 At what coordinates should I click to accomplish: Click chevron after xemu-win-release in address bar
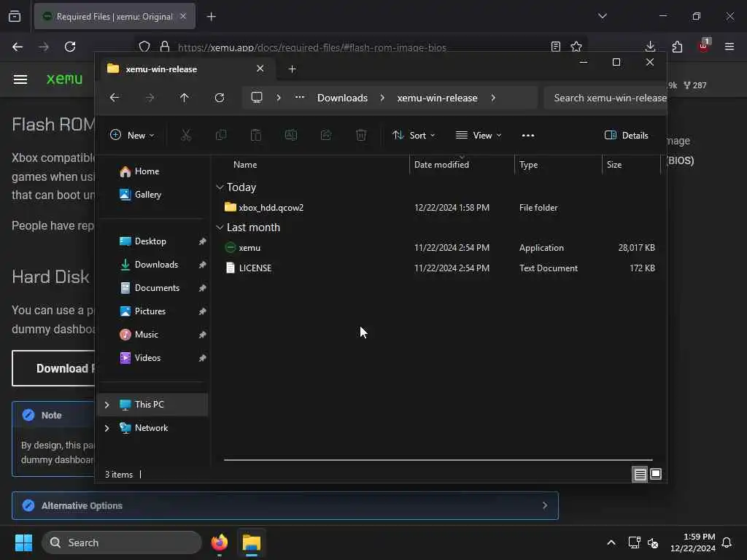[x=493, y=98]
